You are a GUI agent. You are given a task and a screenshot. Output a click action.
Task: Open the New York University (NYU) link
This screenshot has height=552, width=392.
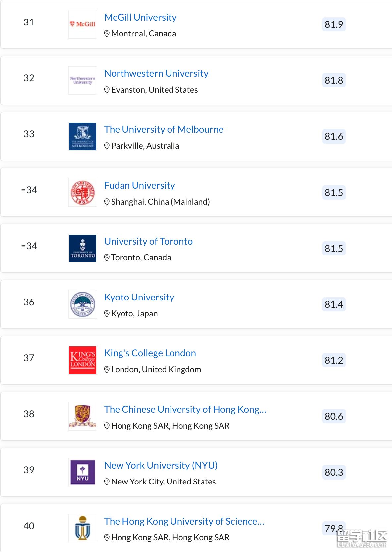coord(161,465)
